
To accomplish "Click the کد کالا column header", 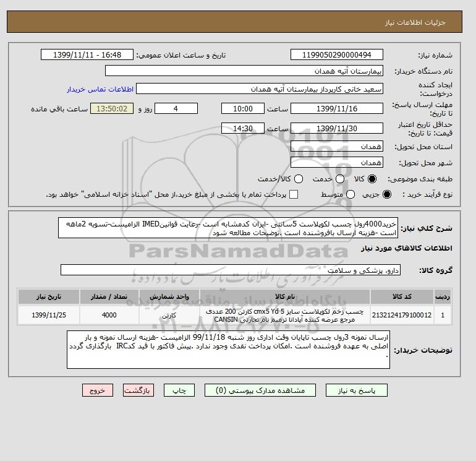I will tap(402, 296).
